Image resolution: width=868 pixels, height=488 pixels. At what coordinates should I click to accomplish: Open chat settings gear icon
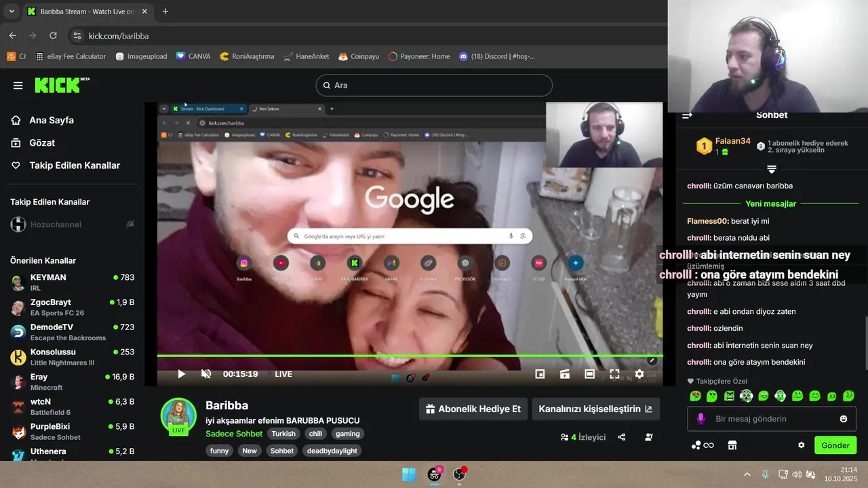801,445
